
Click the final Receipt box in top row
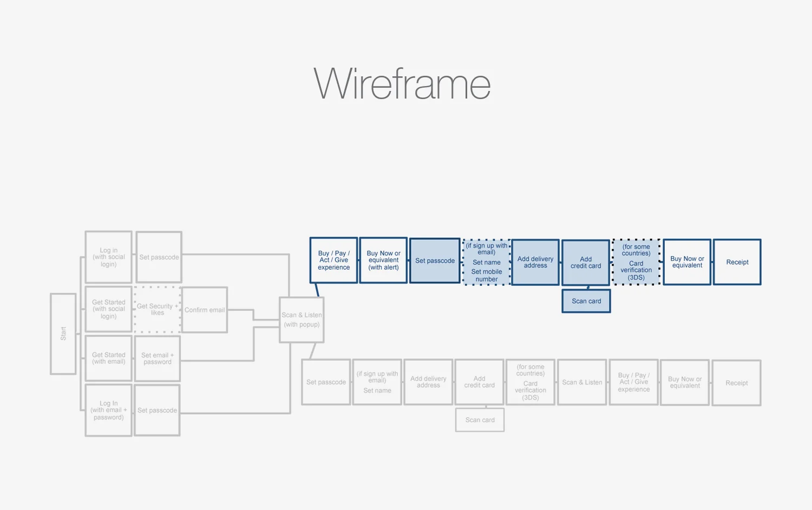[737, 262]
